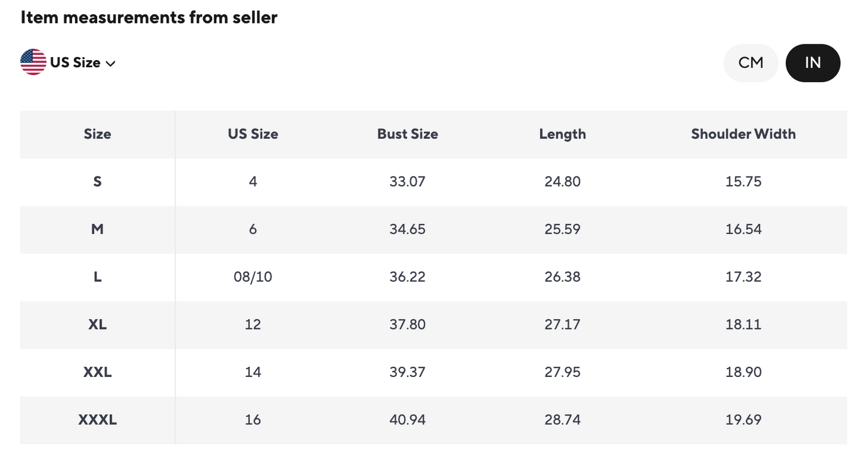Click the 19.69 shoulder width value
The width and height of the screenshot is (868, 449).
pyautogui.click(x=743, y=420)
